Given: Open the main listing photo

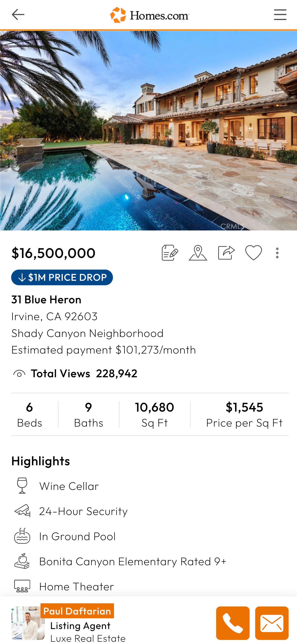Looking at the screenshot, I should [148, 131].
